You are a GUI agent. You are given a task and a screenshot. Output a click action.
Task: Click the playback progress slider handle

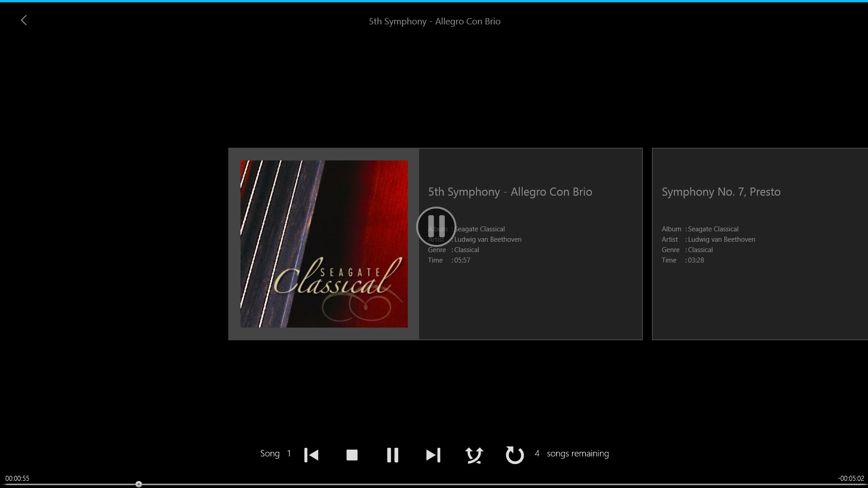point(139,484)
